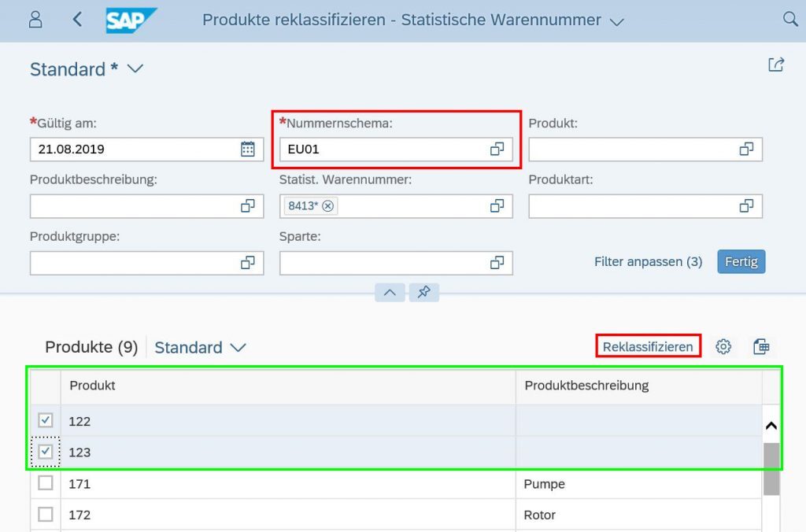Viewport: 806px width, 532px height.
Task: Open the table settings gear
Action: pos(723,345)
